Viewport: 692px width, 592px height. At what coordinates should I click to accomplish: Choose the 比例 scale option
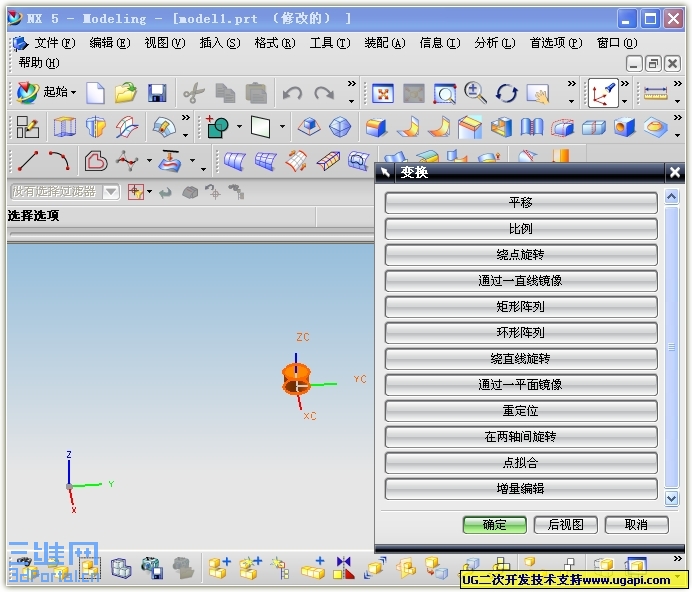click(521, 229)
